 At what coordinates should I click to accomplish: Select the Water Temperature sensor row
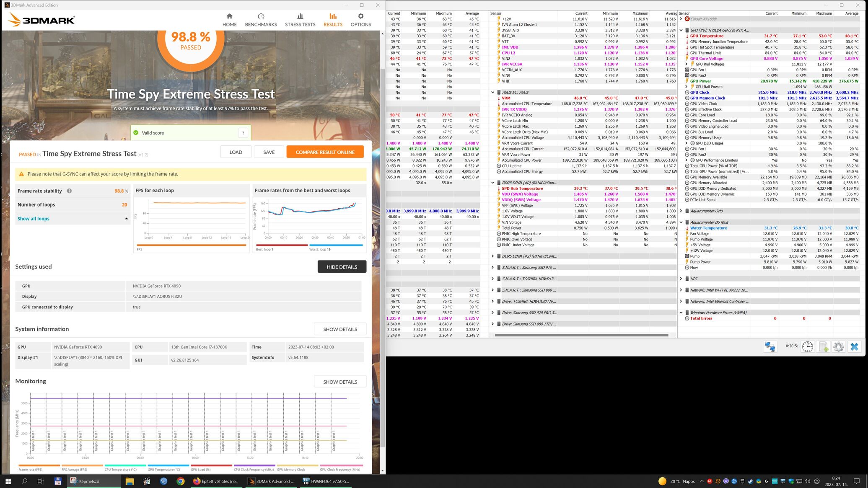click(772, 228)
